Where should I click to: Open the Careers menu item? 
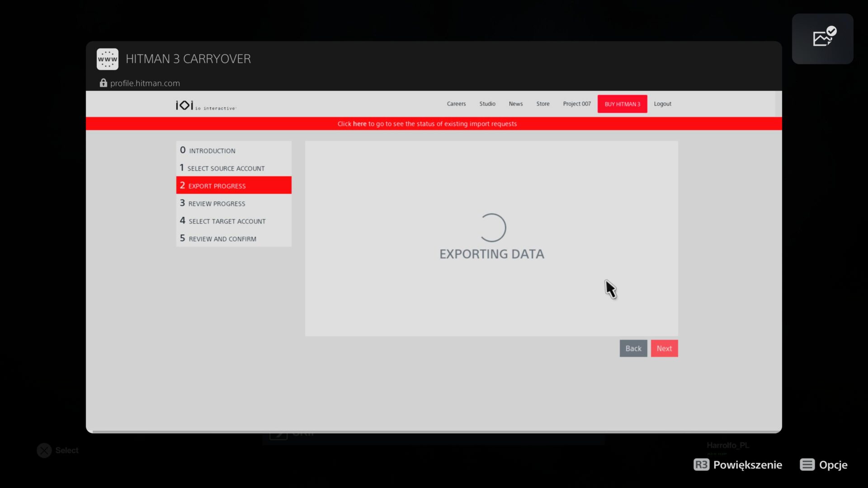pos(456,104)
